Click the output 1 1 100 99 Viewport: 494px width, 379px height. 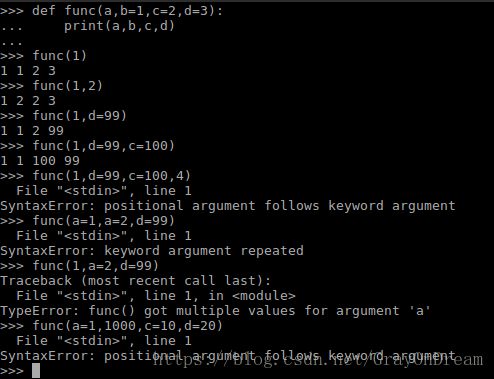coord(40,160)
